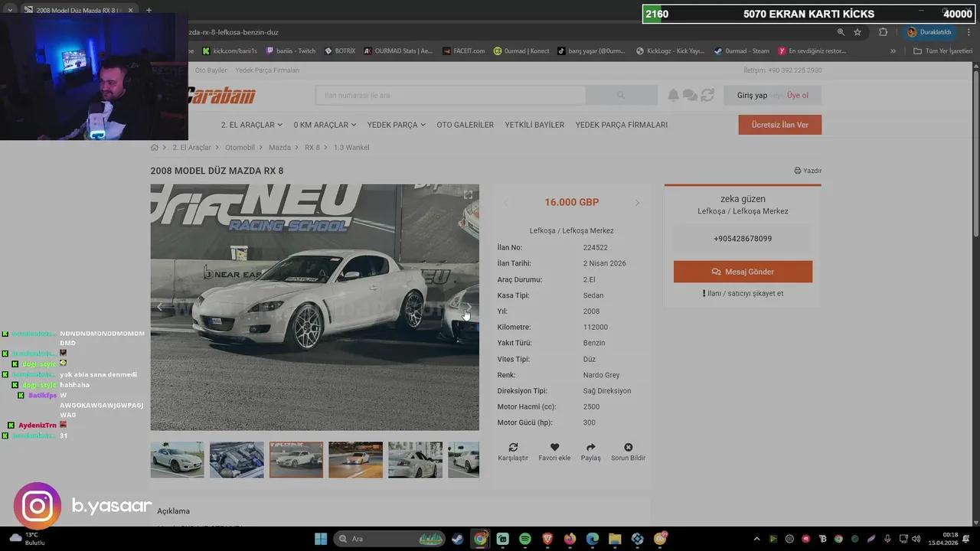
Task: Click the Mesaj Gönder button
Action: 743,272
